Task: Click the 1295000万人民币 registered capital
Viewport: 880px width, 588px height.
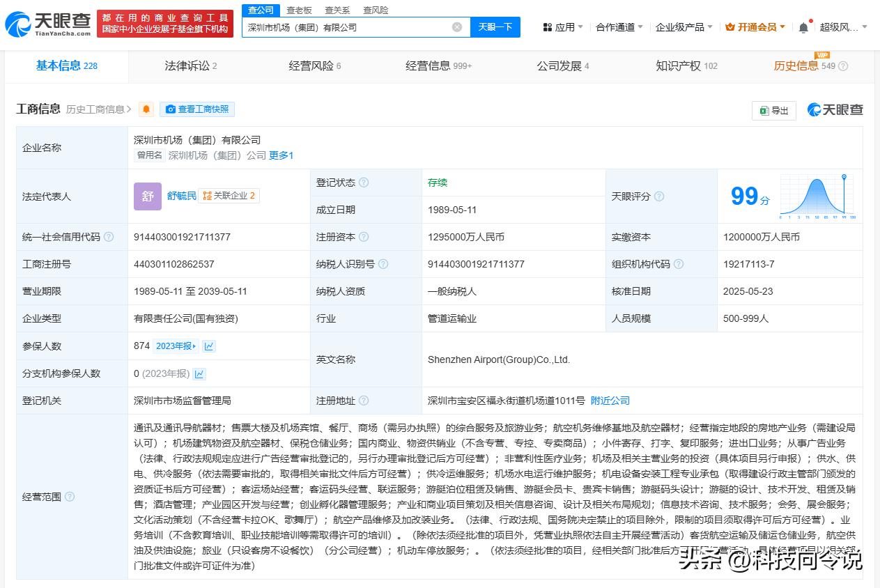Action: coord(465,237)
